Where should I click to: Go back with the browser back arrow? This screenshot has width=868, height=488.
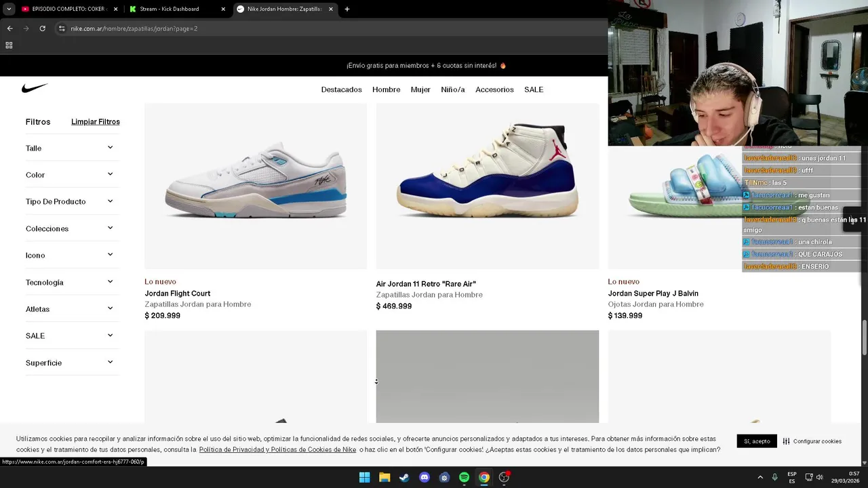9,28
